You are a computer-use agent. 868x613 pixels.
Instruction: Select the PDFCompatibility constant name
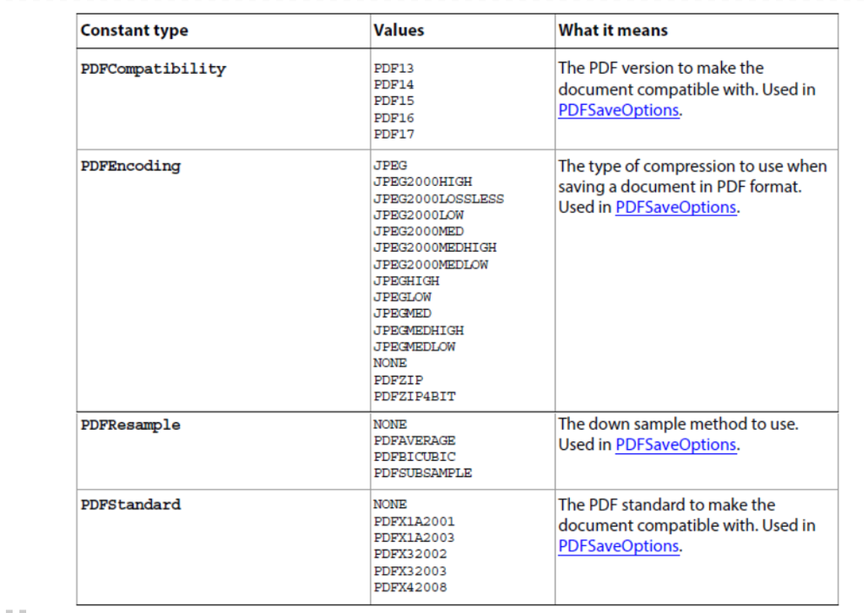coord(153,69)
